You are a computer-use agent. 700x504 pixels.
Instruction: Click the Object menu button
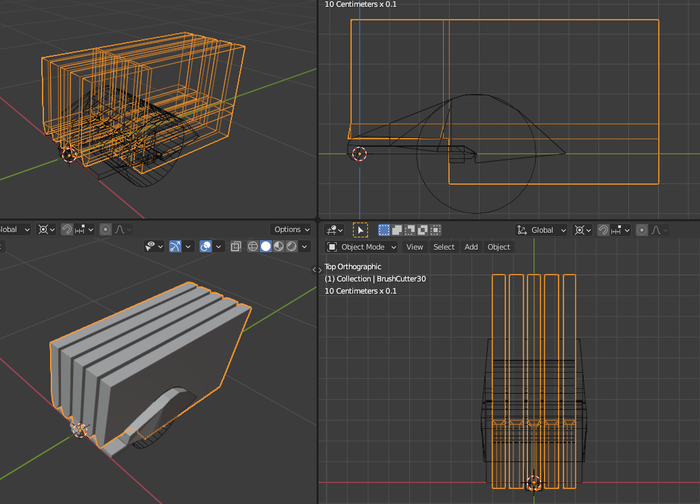coord(498,247)
